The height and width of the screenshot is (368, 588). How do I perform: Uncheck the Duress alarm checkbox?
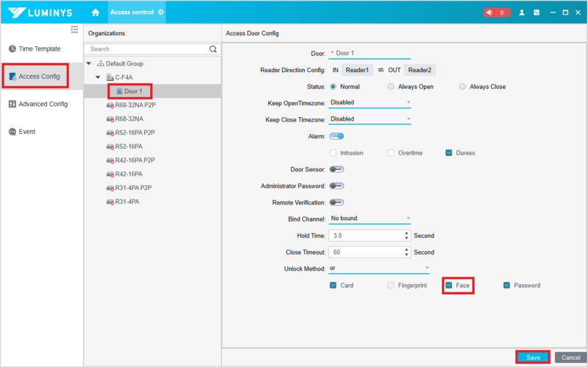tap(448, 153)
